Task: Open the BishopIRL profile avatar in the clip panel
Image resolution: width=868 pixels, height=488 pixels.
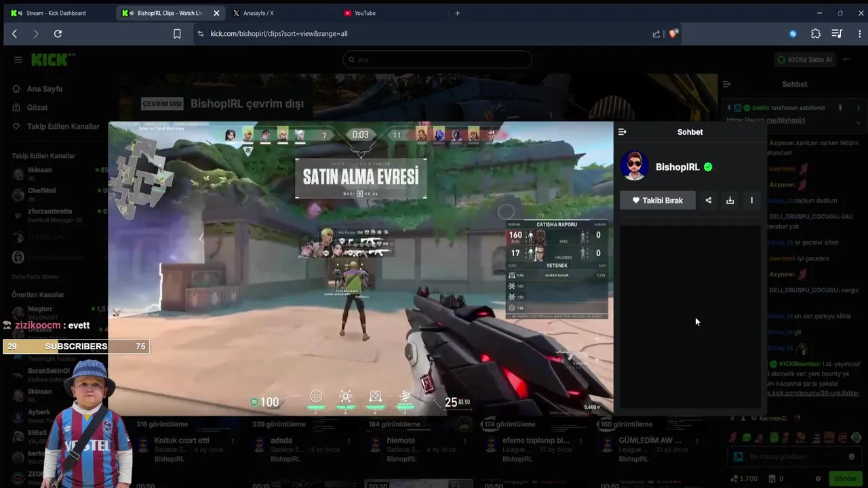Action: (x=634, y=166)
